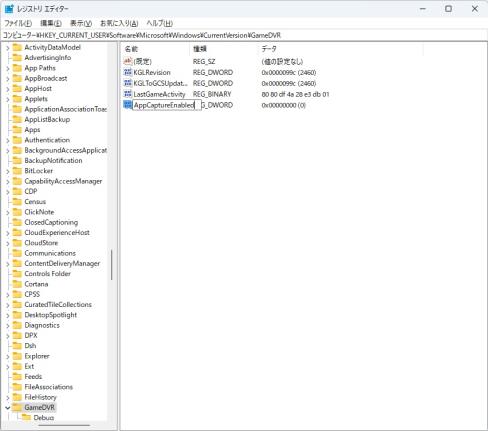The height and width of the screenshot is (431, 488).
Task: Click the LastGameActivity binary value icon
Action: (x=128, y=94)
